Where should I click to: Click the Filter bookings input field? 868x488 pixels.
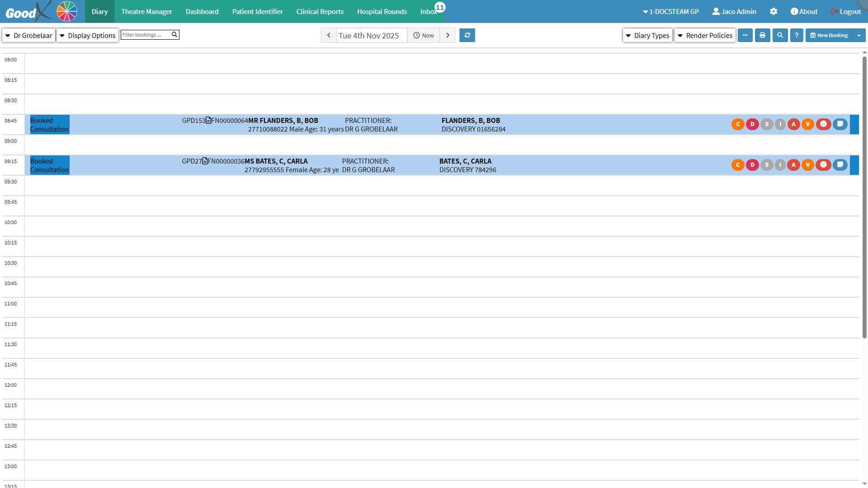pyautogui.click(x=146, y=35)
